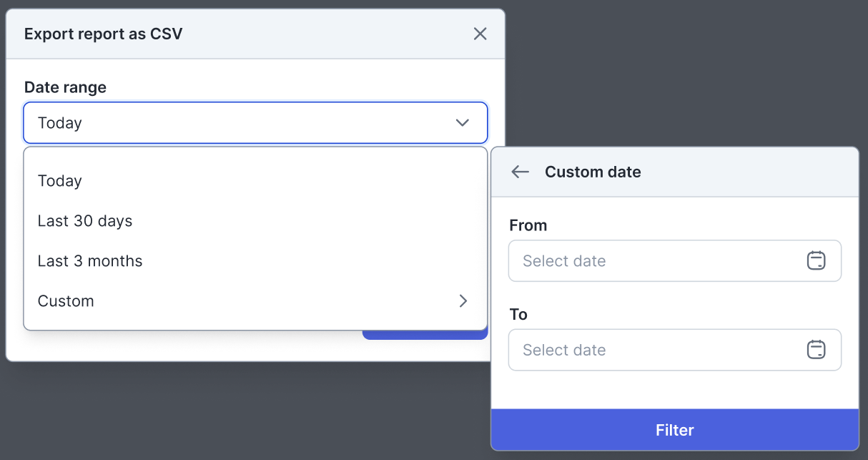This screenshot has width=868, height=460.
Task: Click the To label
Action: point(518,315)
